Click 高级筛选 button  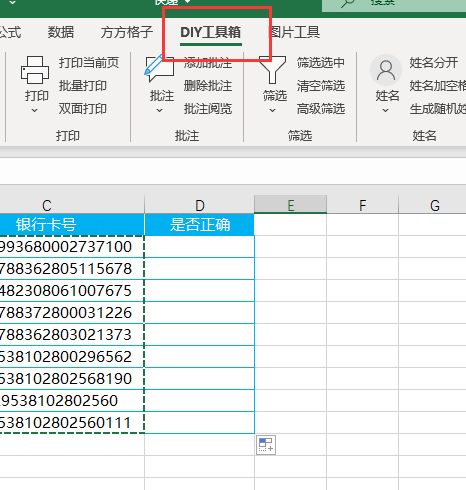tap(321, 109)
